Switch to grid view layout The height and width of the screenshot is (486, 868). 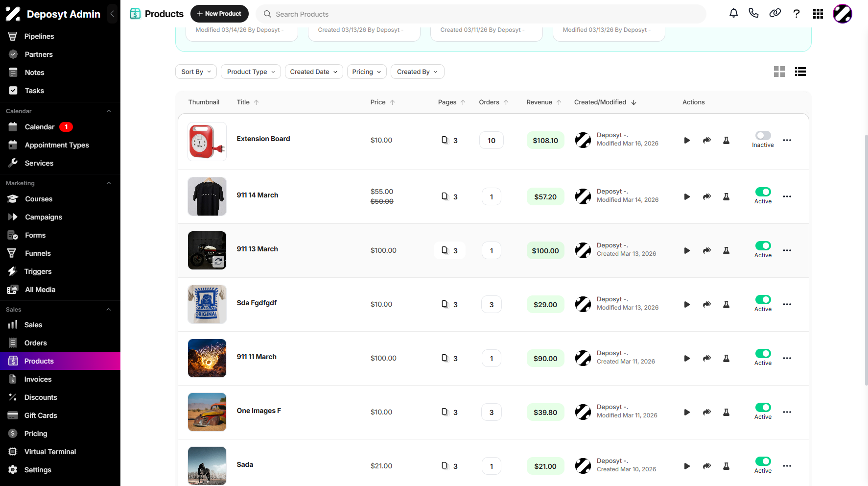779,72
